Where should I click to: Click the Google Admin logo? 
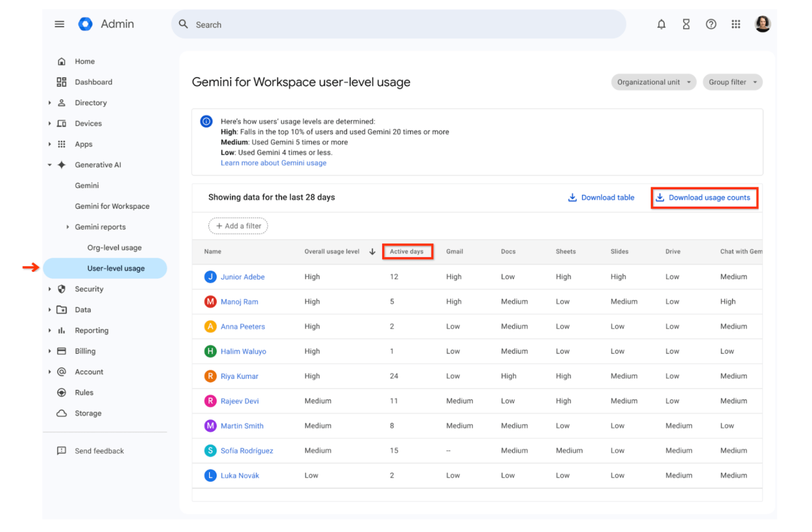click(85, 24)
